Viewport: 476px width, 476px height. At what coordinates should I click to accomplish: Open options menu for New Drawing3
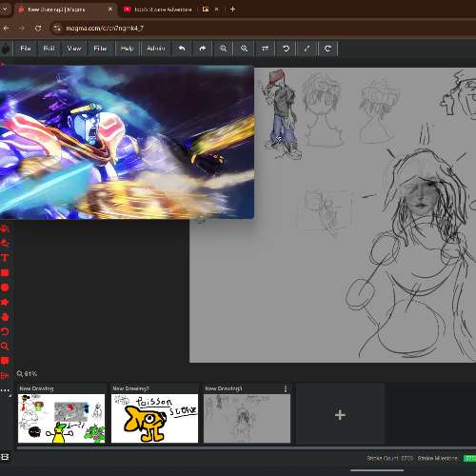[x=286, y=388]
